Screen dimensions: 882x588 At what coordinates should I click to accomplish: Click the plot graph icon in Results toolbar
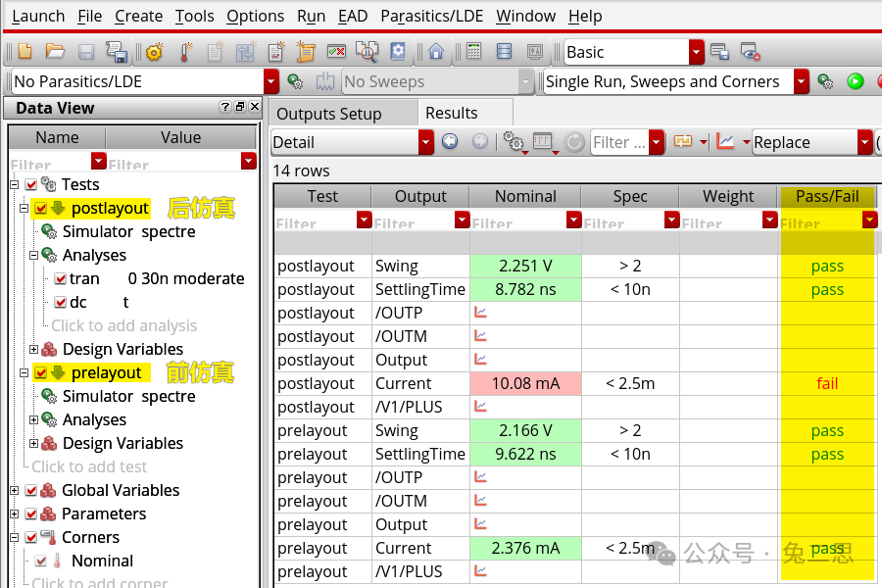725,142
